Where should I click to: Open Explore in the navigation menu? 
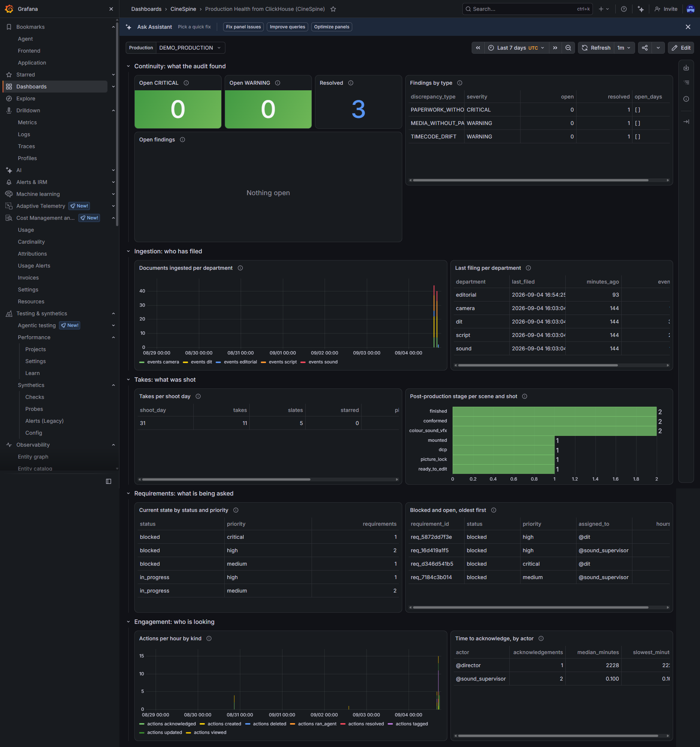(x=25, y=99)
